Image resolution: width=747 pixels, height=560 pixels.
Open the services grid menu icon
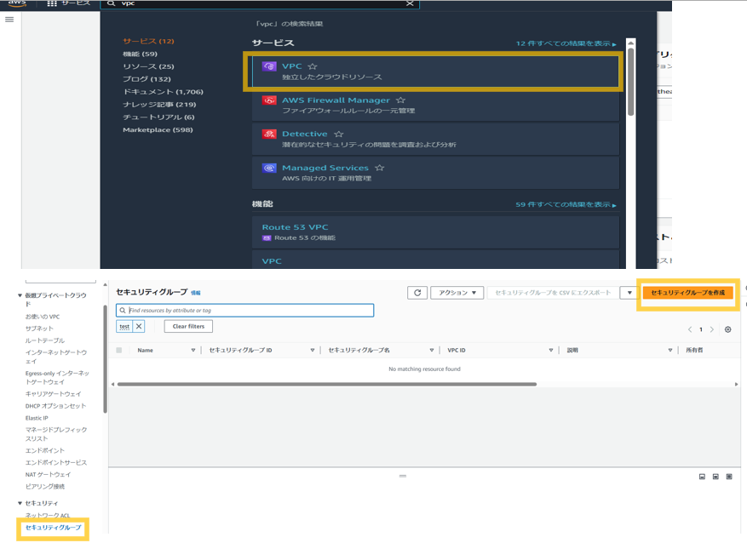52,3
